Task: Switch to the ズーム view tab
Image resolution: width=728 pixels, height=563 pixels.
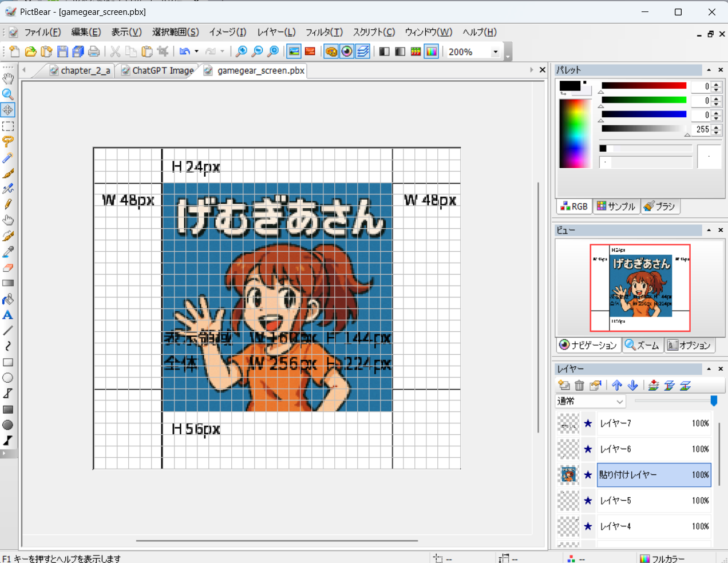Action: click(642, 345)
